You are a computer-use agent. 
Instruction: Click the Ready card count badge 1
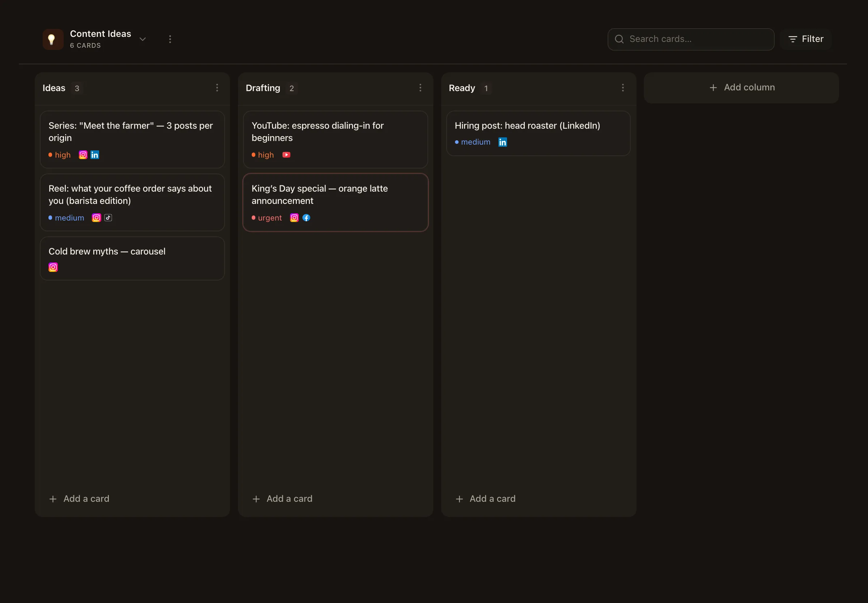(x=486, y=89)
